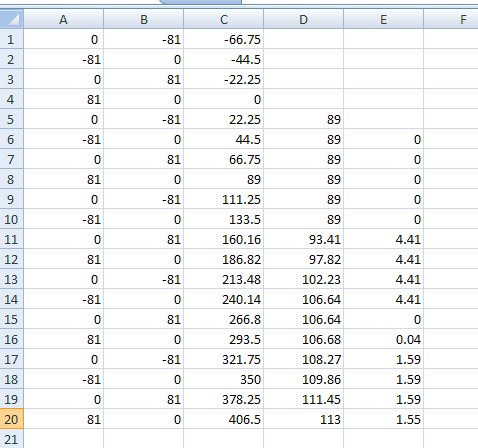Select column E header

point(383,19)
